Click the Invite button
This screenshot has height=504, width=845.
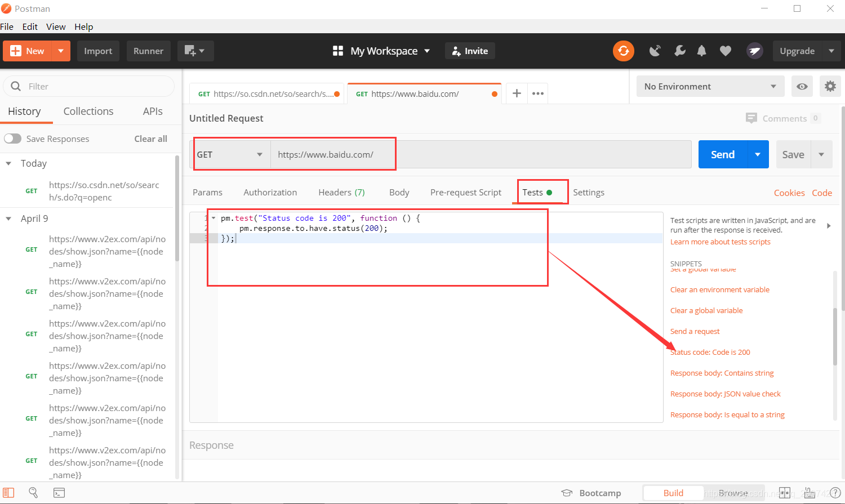pos(470,51)
